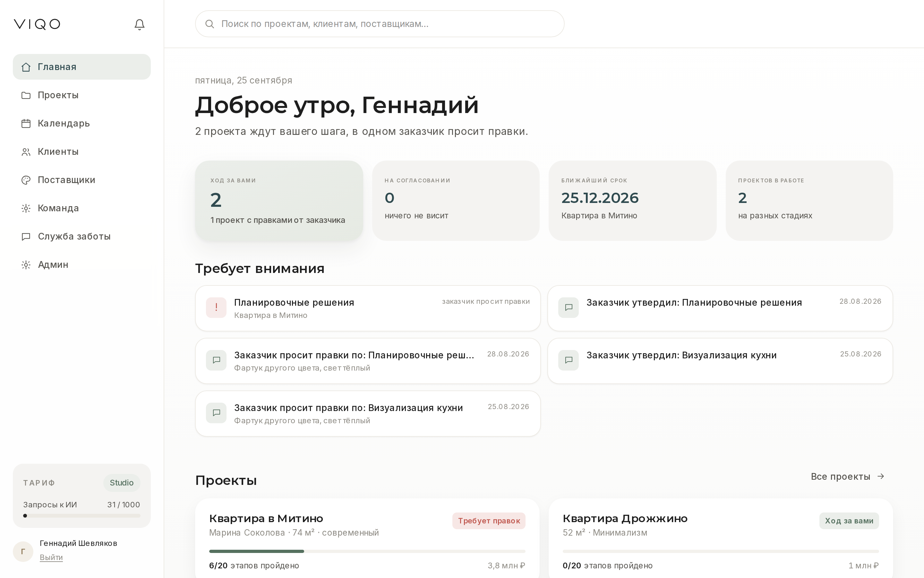924x578 pixels.
Task: Click the Требует правок status badge
Action: pyautogui.click(x=489, y=521)
